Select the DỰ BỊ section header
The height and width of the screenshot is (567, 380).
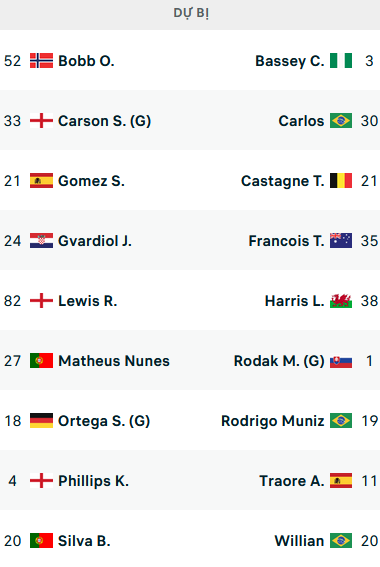[x=190, y=14]
